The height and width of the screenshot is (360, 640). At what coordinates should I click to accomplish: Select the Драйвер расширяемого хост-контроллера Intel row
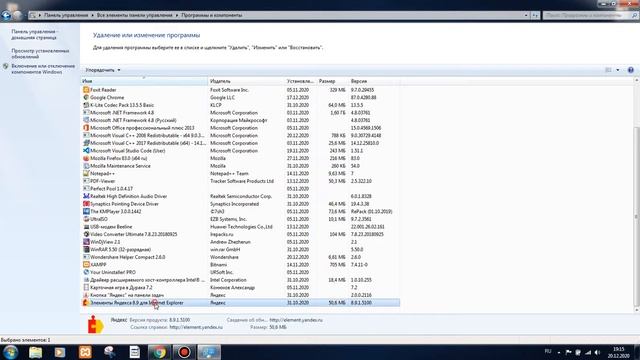point(240,280)
